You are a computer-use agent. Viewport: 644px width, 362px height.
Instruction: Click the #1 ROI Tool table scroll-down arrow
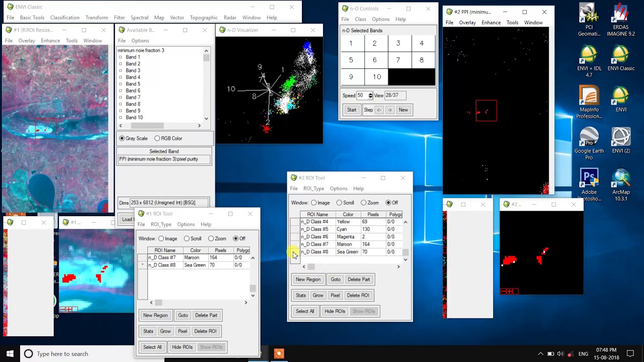pyautogui.click(x=253, y=296)
